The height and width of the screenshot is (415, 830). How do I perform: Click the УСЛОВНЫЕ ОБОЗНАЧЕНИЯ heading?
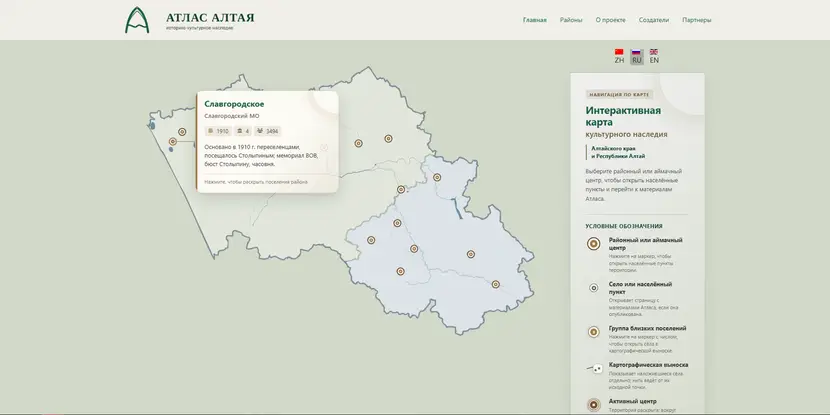click(x=624, y=226)
